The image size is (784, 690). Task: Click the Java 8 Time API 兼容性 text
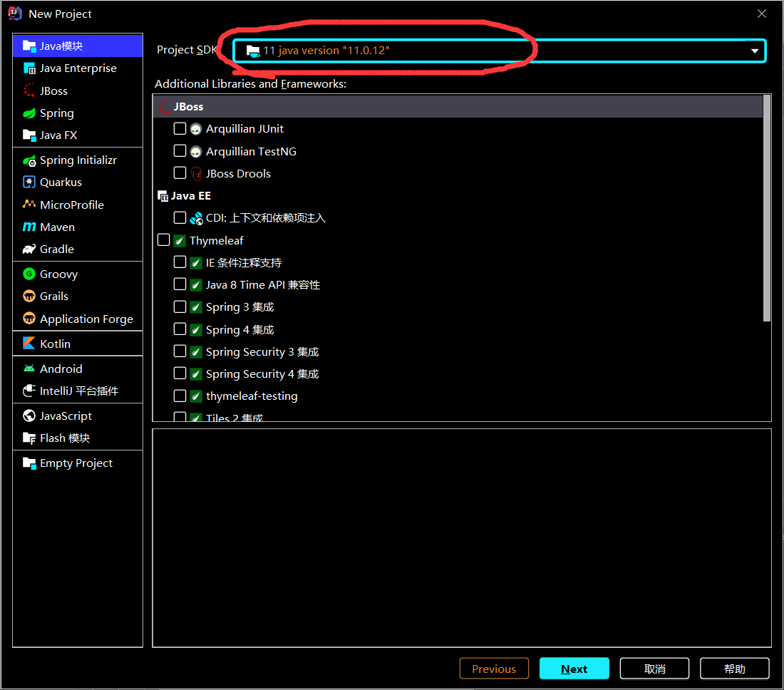click(x=263, y=284)
